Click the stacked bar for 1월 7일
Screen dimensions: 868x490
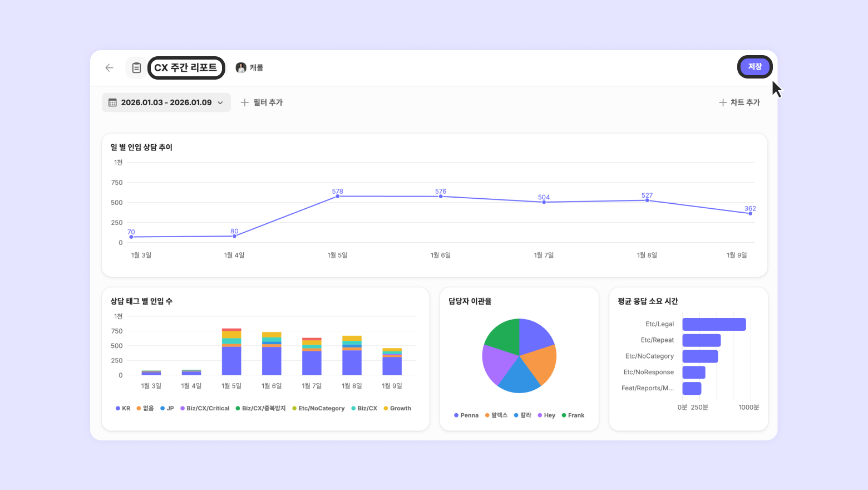coord(312,356)
